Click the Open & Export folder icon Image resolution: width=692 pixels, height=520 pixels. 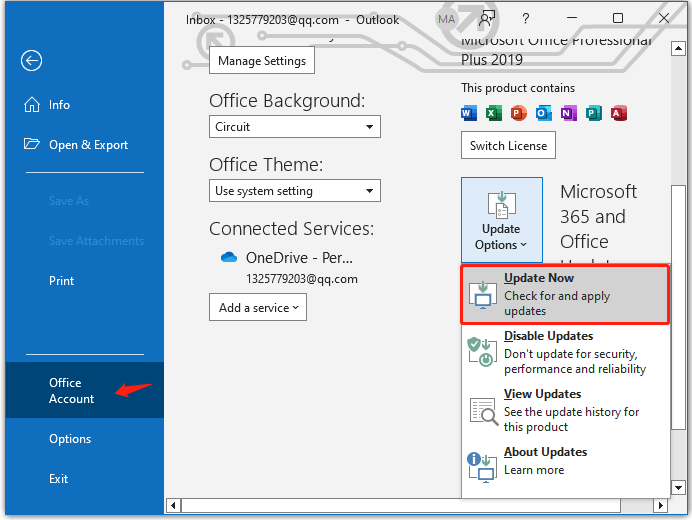(31, 144)
